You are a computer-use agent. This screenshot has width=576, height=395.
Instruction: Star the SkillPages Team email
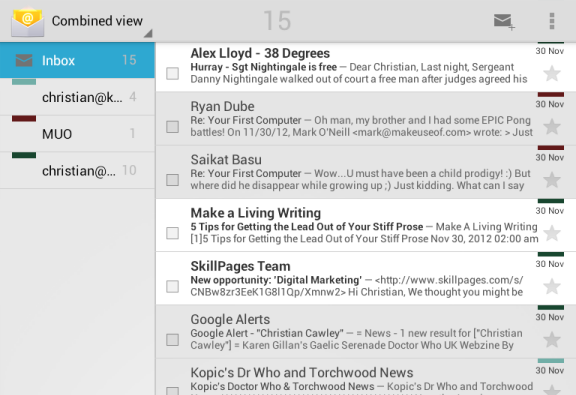(552, 287)
